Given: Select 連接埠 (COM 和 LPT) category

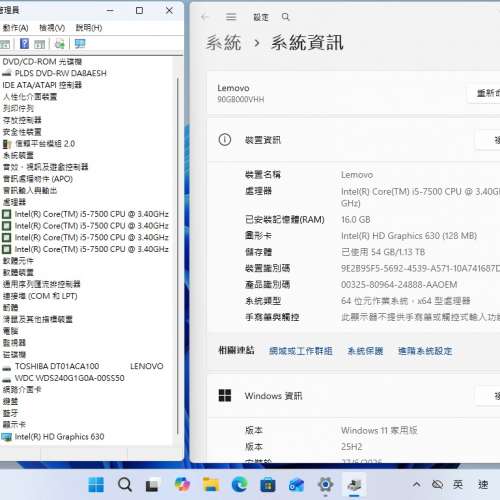Looking at the screenshot, I should pos(40,296).
